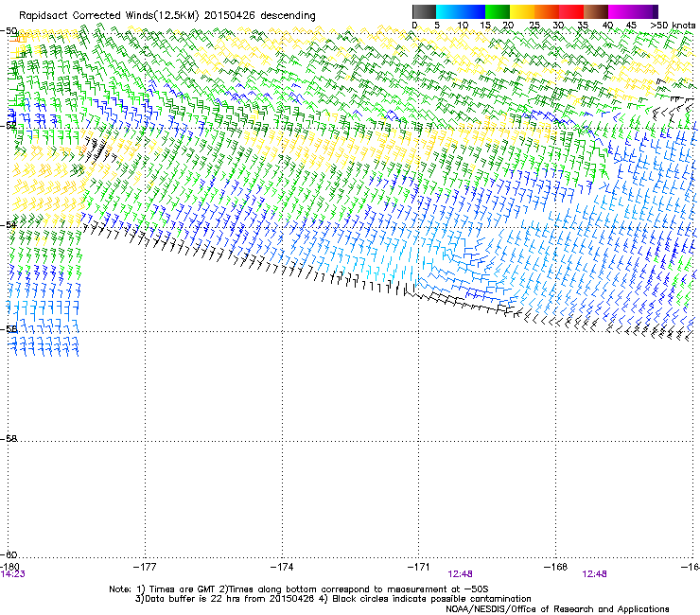Click the cyan-blue 5-15 knots legend segment

click(461, 11)
